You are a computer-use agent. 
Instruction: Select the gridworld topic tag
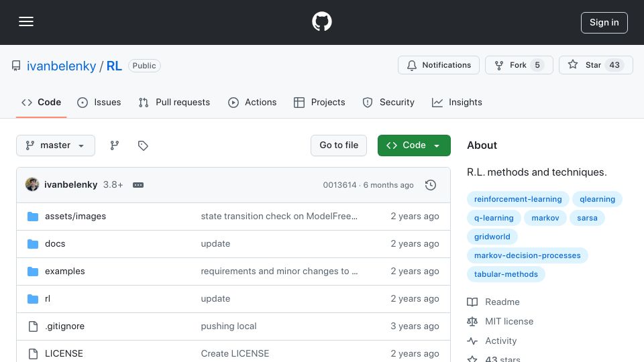pyautogui.click(x=492, y=237)
